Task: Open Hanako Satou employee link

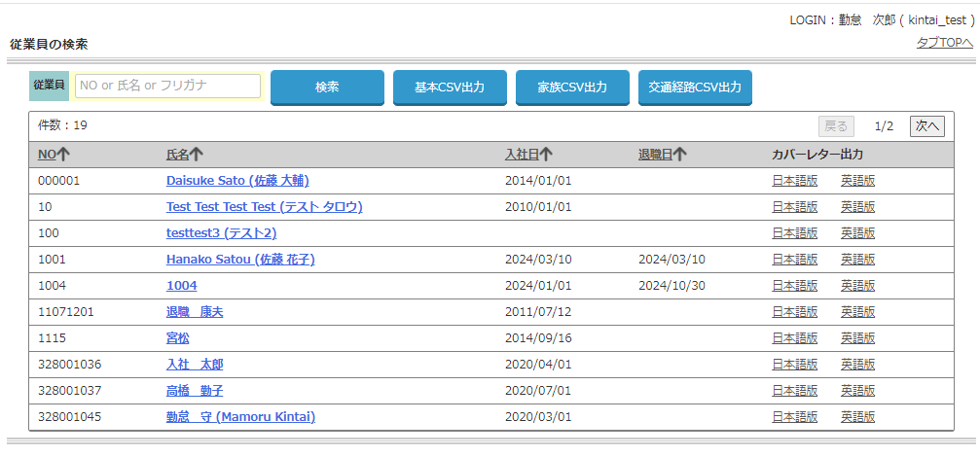Action: click(240, 260)
